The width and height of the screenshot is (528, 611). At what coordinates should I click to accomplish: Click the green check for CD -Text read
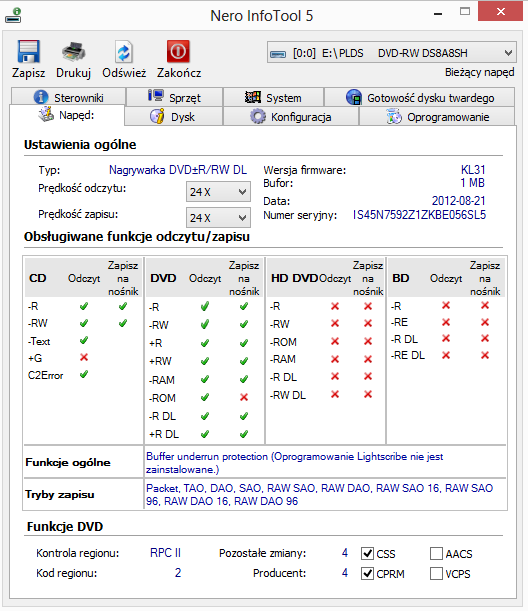(84, 341)
